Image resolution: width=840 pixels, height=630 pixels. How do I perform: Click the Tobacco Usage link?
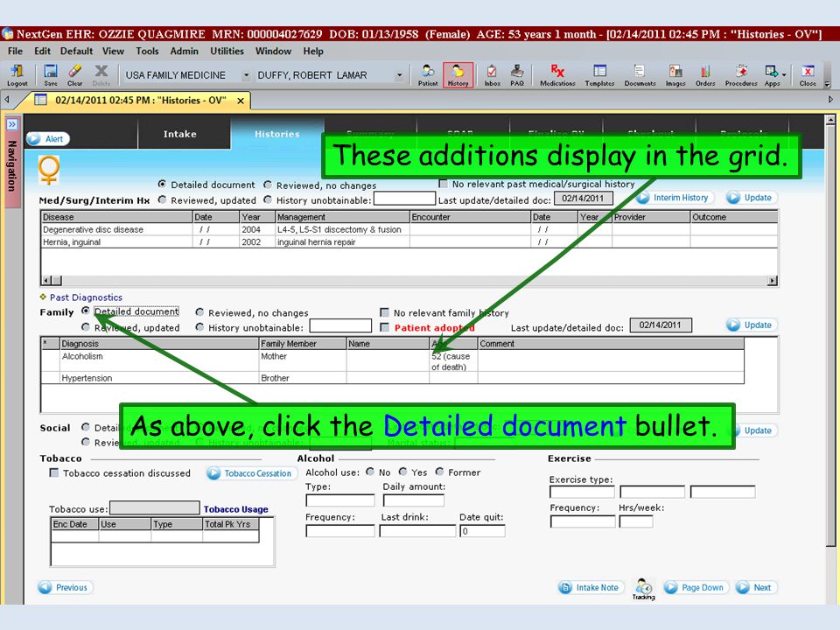point(235,509)
